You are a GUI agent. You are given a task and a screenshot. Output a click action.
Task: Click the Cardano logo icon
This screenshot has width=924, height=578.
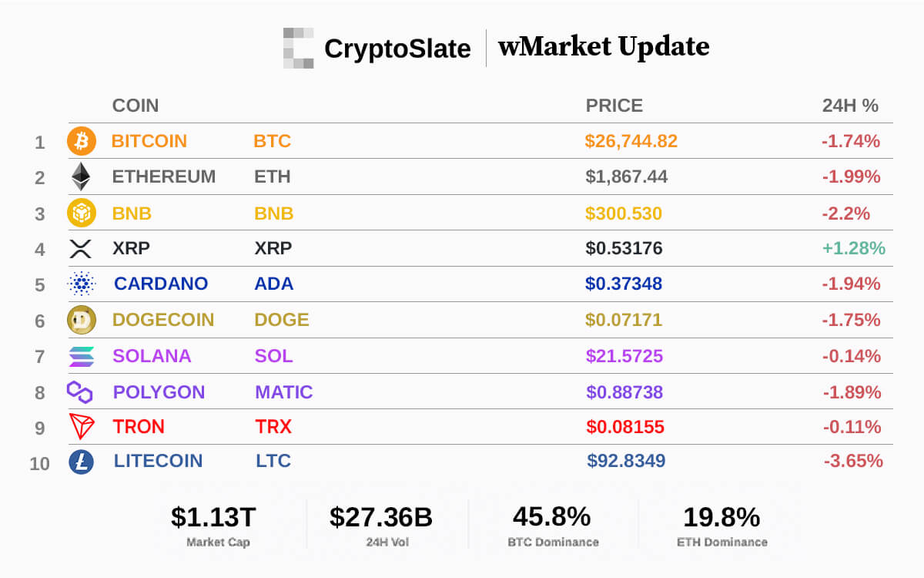[81, 284]
